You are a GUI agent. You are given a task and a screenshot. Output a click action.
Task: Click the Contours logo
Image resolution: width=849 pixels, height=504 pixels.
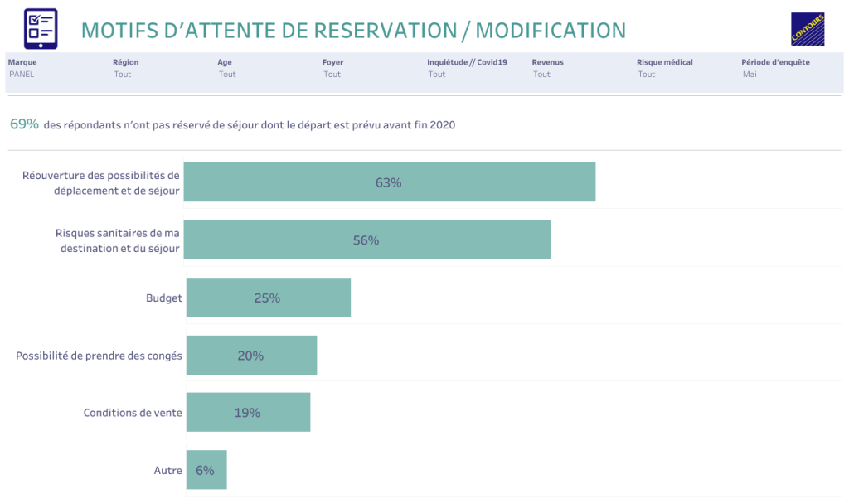tap(807, 29)
